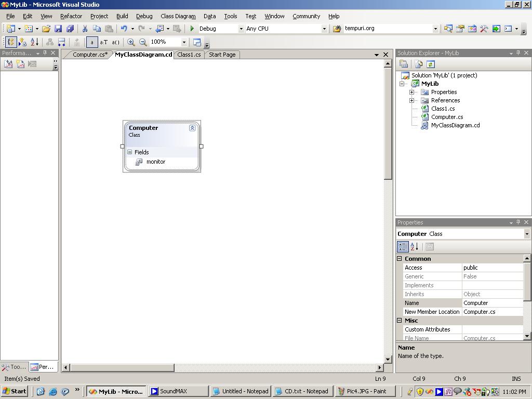Click the Group by Kind icon
The height and width of the screenshot is (399, 532).
[11, 42]
